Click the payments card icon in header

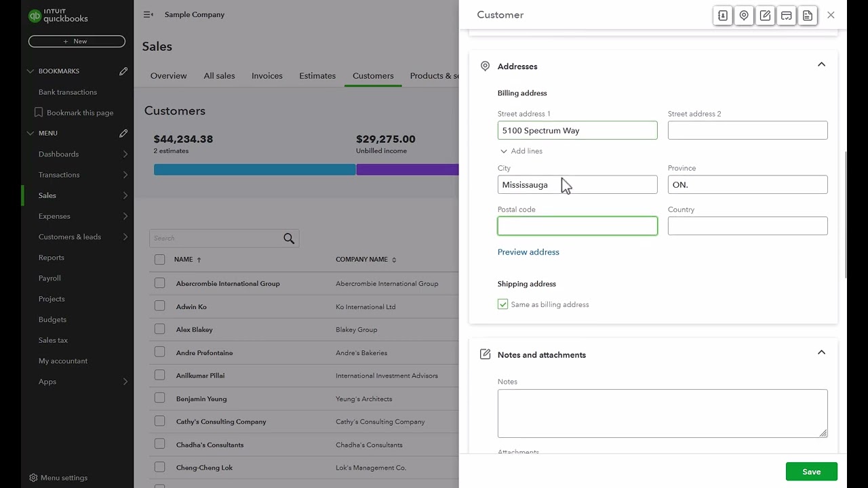[x=787, y=16]
